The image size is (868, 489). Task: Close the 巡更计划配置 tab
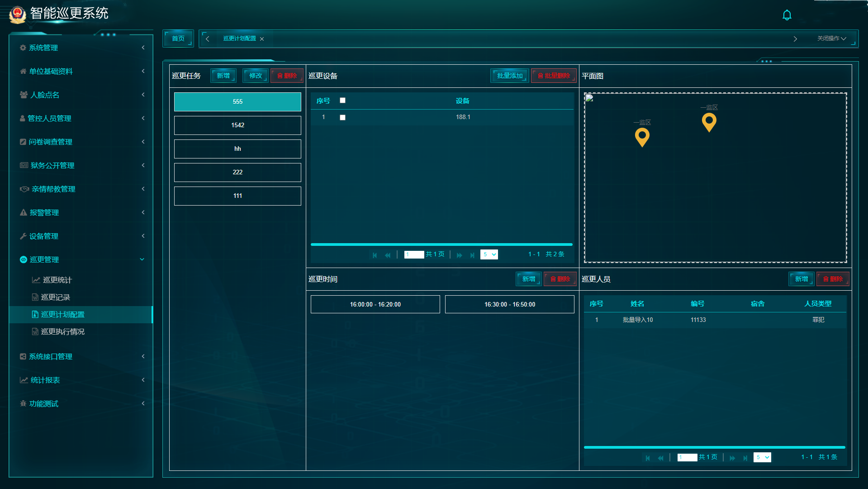click(262, 39)
